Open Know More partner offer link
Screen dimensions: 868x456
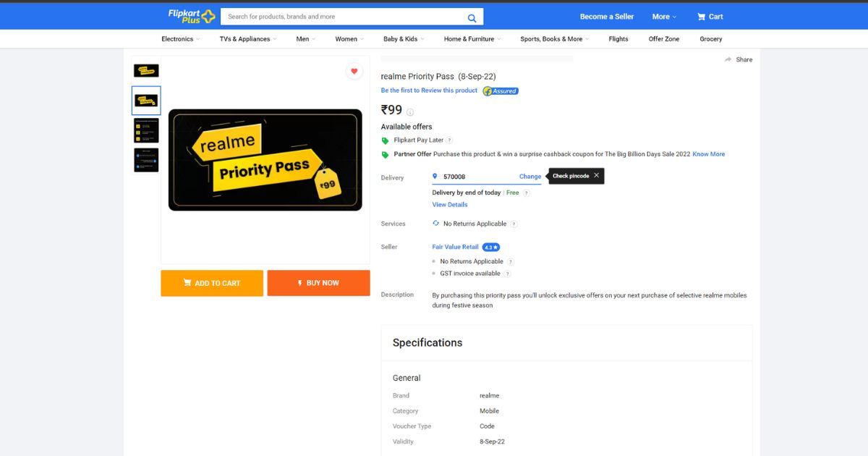click(709, 154)
